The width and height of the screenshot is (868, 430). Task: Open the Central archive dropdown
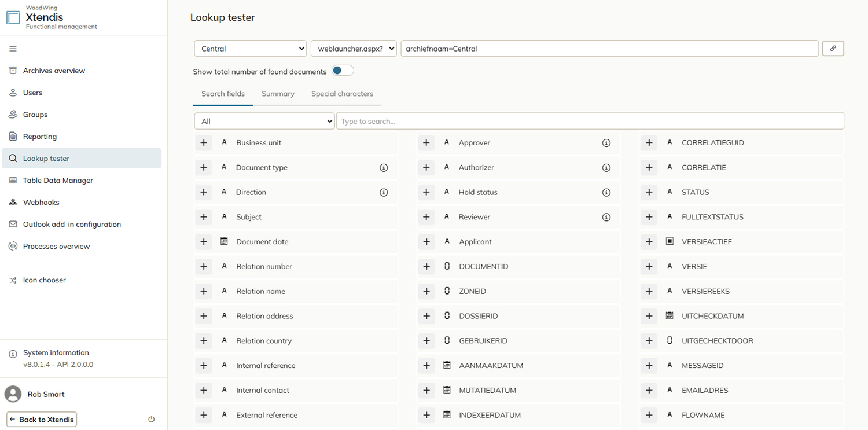tap(251, 49)
